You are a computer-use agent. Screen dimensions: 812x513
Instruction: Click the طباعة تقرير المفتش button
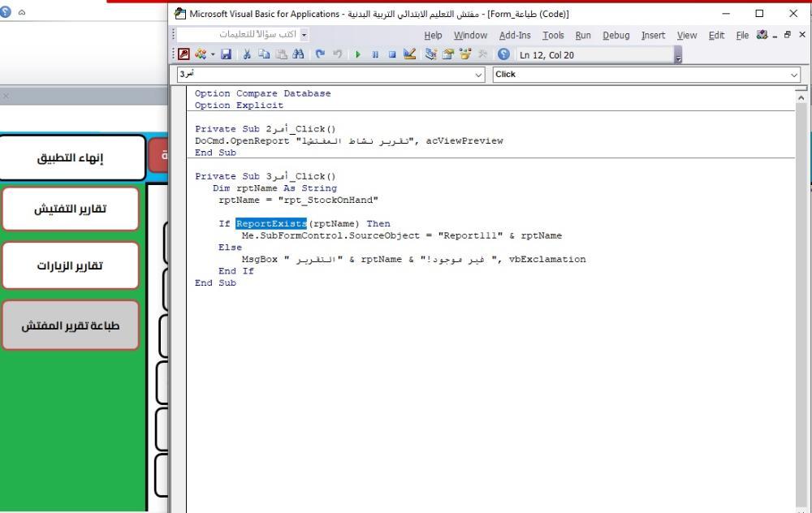(x=71, y=325)
